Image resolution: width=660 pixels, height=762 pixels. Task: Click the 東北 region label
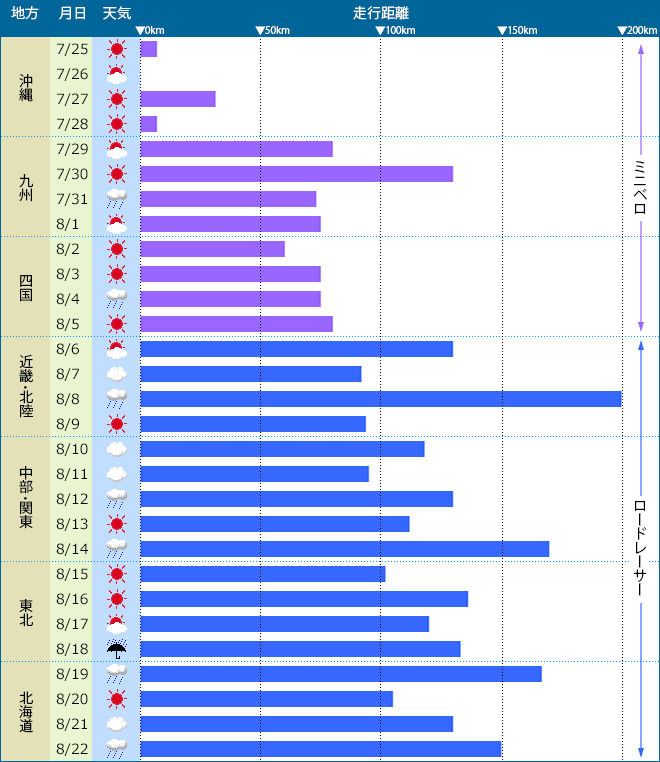click(26, 612)
